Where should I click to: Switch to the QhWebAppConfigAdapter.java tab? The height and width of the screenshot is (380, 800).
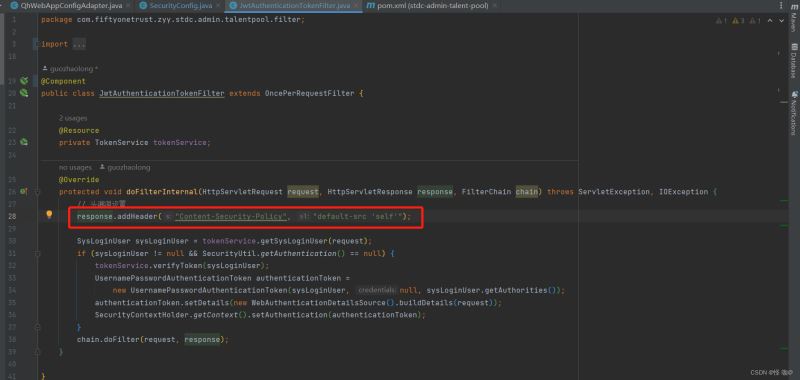(x=66, y=6)
